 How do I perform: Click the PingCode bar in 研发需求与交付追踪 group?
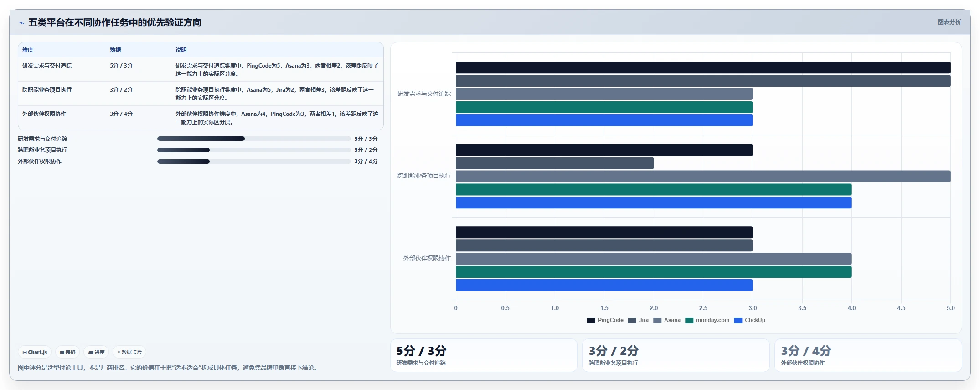pos(703,68)
